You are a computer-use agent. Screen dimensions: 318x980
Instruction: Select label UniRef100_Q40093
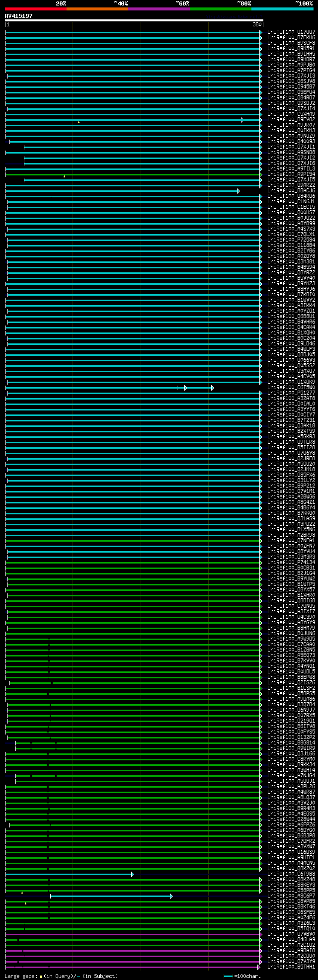click(x=291, y=142)
